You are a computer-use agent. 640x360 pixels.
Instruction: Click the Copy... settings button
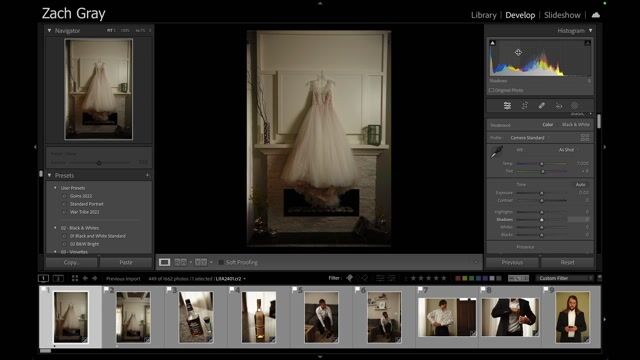point(71,262)
